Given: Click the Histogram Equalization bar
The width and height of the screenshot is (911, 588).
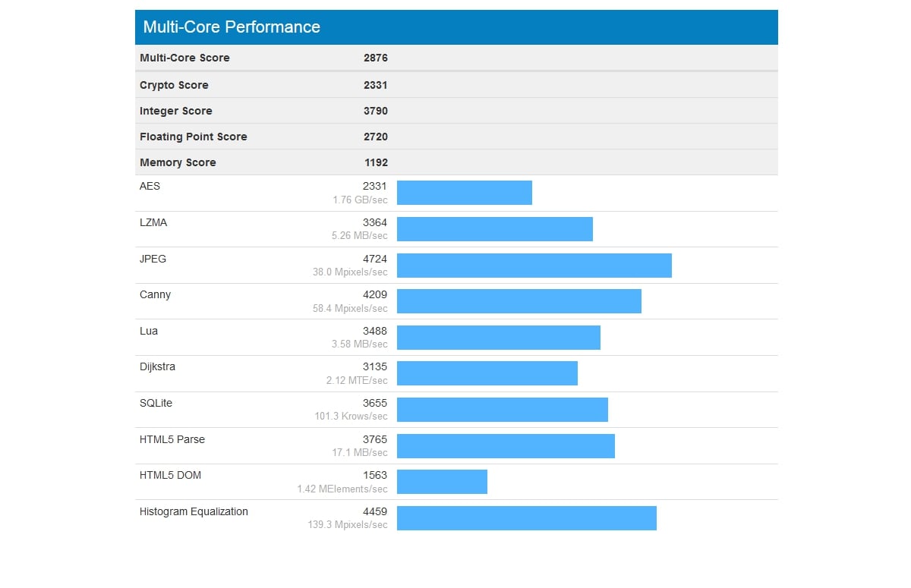Looking at the screenshot, I should 526,518.
